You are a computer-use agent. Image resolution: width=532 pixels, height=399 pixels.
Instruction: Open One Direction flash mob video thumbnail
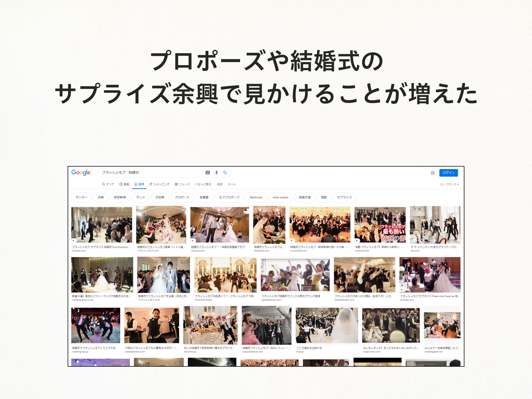[102, 225]
